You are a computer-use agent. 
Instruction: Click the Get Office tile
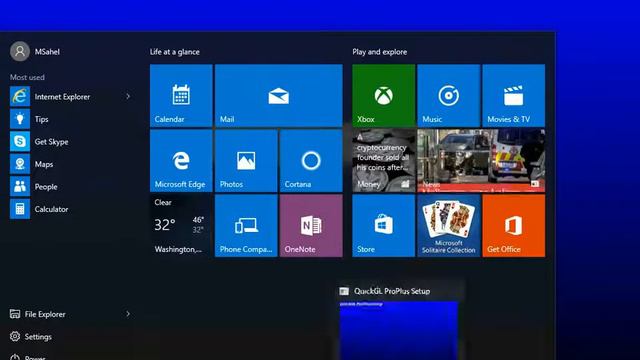click(x=513, y=225)
